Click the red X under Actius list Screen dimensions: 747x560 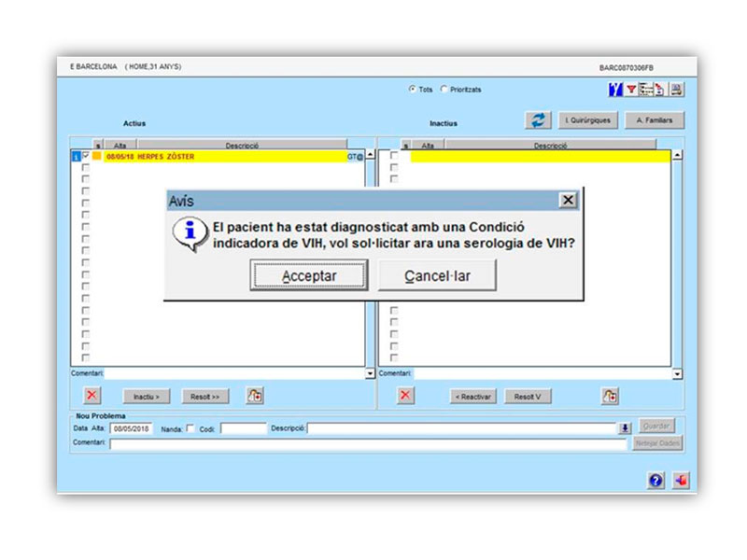(92, 396)
